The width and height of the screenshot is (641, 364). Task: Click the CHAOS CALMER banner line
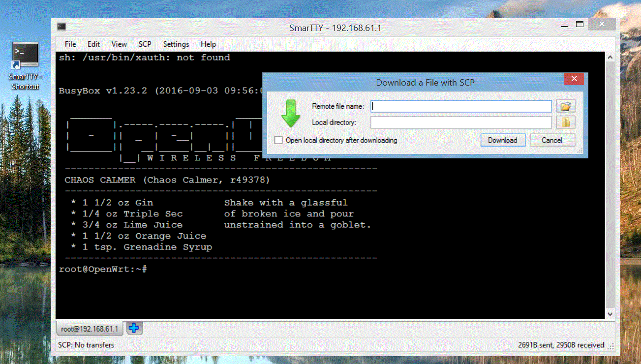[167, 180]
